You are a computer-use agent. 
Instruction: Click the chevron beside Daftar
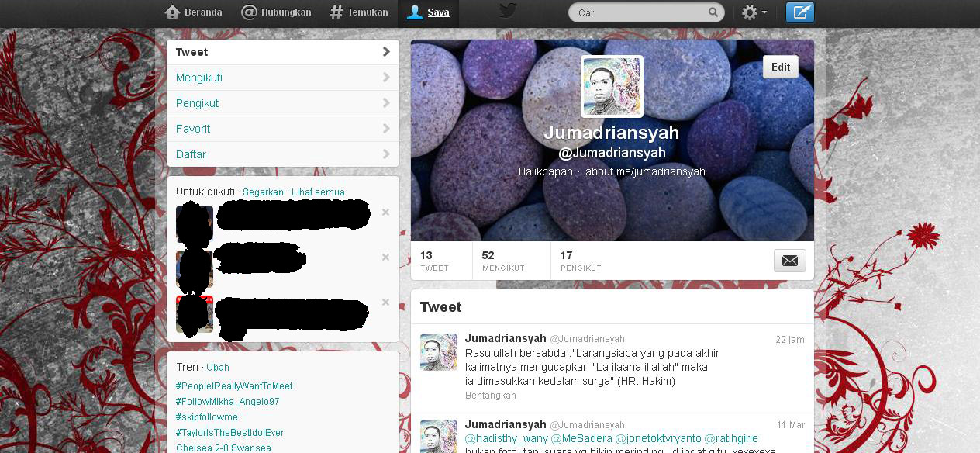coord(386,154)
